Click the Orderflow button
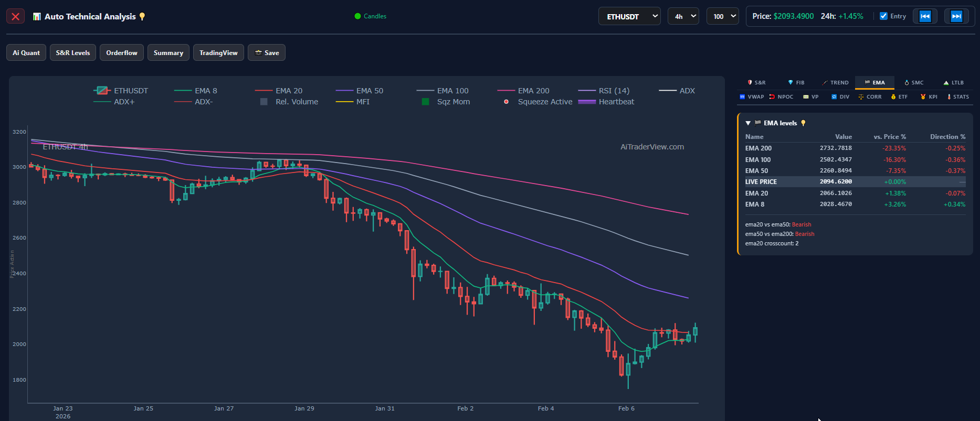Screen dimensions: 980x421 click(x=122, y=52)
